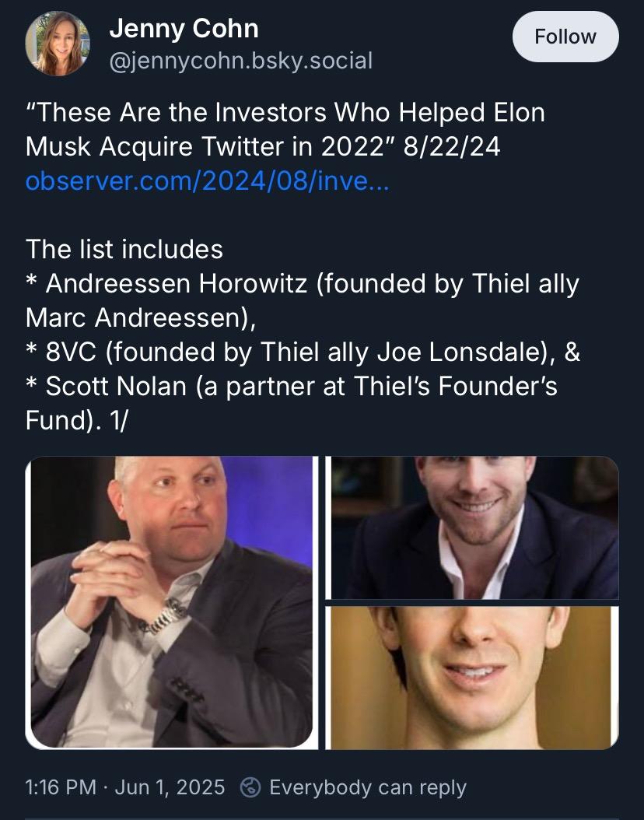Click the Jun 1, 2025 post date
This screenshot has height=820, width=644.
[170, 787]
